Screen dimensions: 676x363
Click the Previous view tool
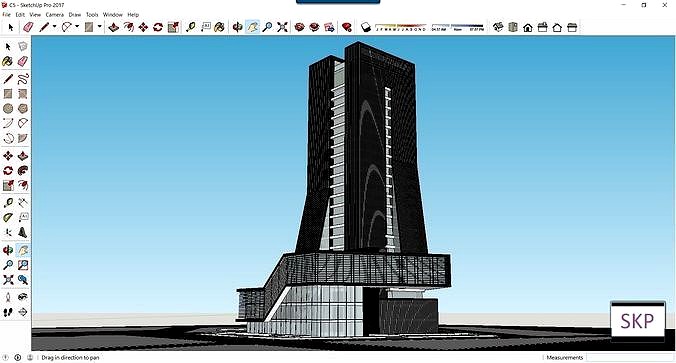pos(23,280)
